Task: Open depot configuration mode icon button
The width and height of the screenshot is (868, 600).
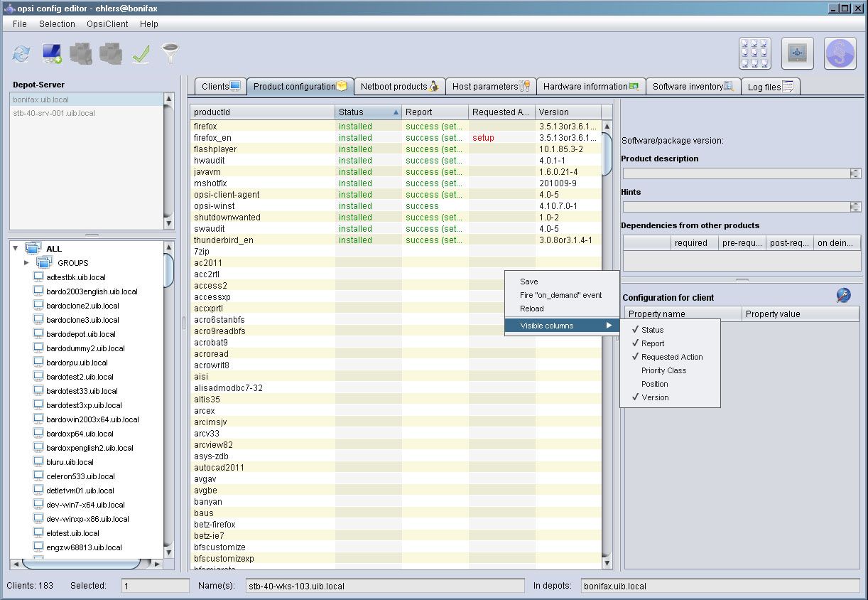Action: [x=798, y=53]
